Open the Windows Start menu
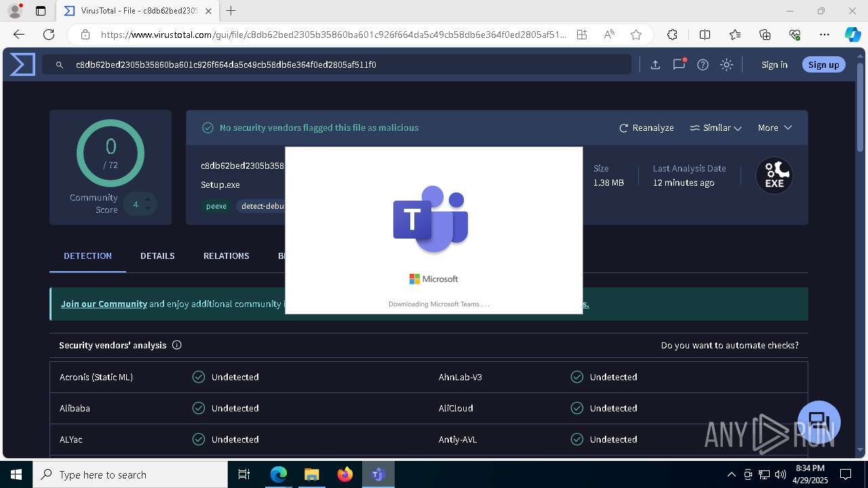Image resolution: width=868 pixels, height=488 pixels. 16,474
